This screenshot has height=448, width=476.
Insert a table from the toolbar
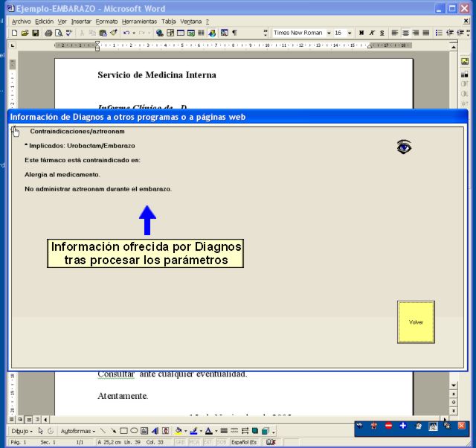tap(181, 33)
